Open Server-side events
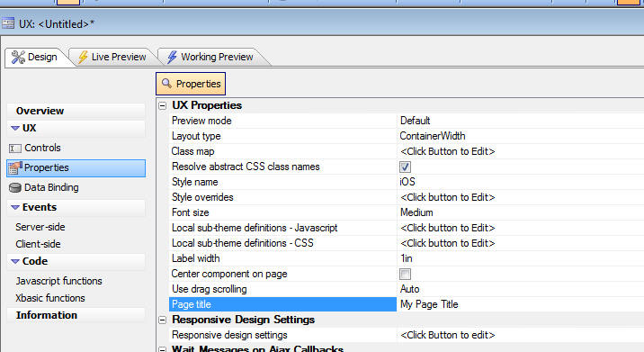This screenshot has width=644, height=352. coord(40,227)
